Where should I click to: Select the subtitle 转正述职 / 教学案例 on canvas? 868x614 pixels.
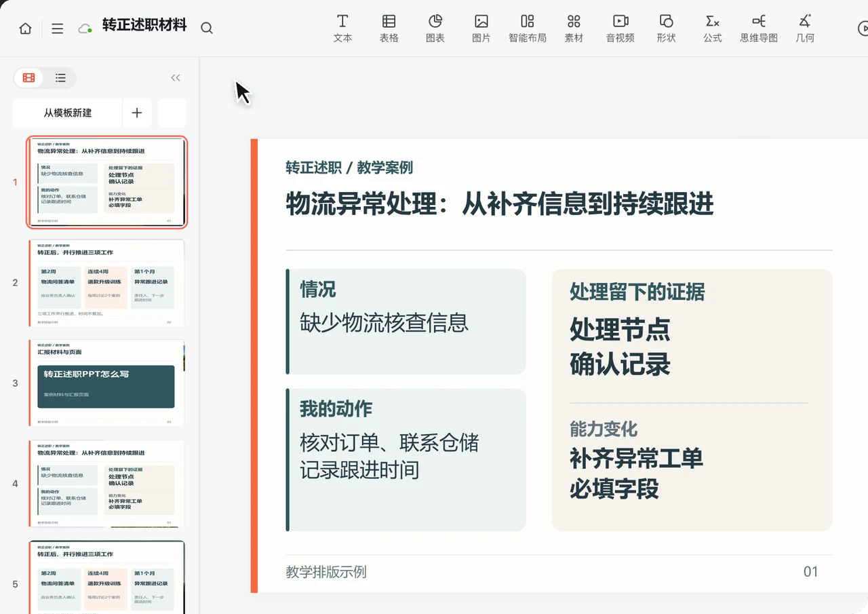[x=349, y=168]
